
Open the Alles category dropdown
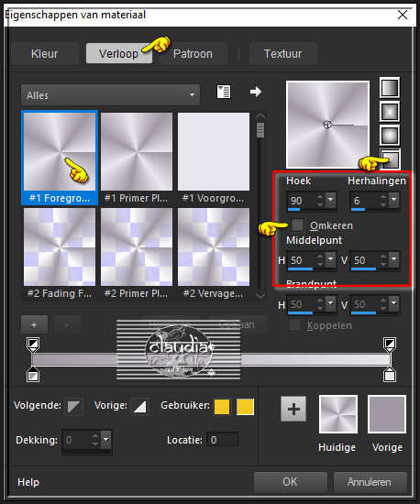tap(110, 95)
